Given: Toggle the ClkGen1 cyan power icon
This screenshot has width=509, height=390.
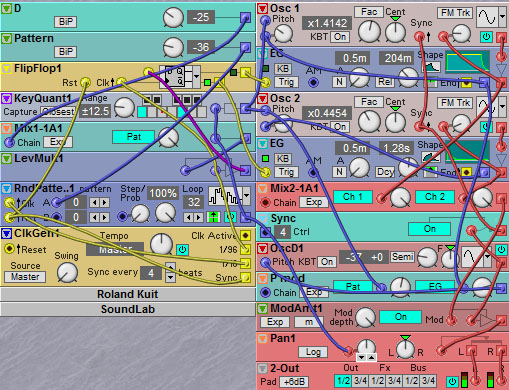Looking at the screenshot, I should tap(182, 249).
